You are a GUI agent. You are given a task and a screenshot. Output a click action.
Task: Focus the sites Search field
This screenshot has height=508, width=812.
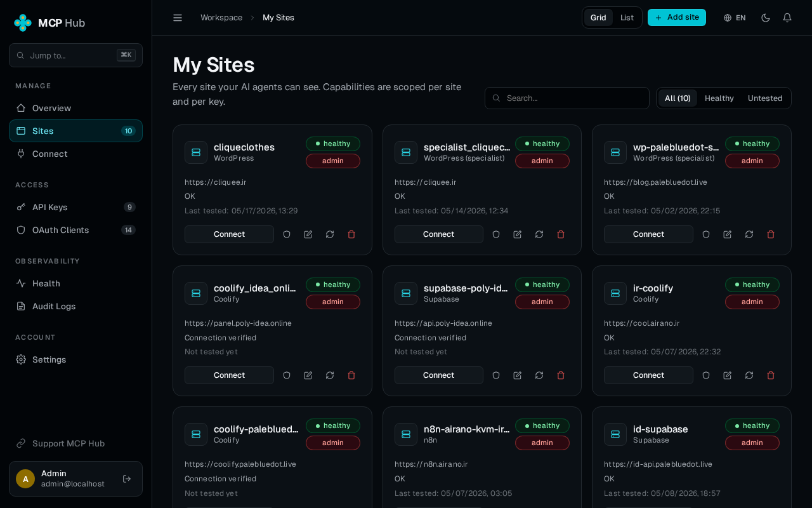[x=567, y=98]
